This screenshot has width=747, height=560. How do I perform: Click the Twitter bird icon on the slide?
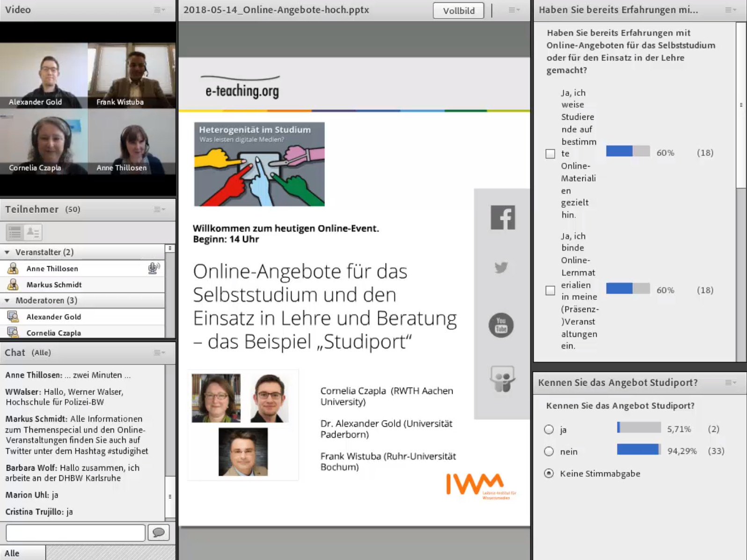[501, 268]
